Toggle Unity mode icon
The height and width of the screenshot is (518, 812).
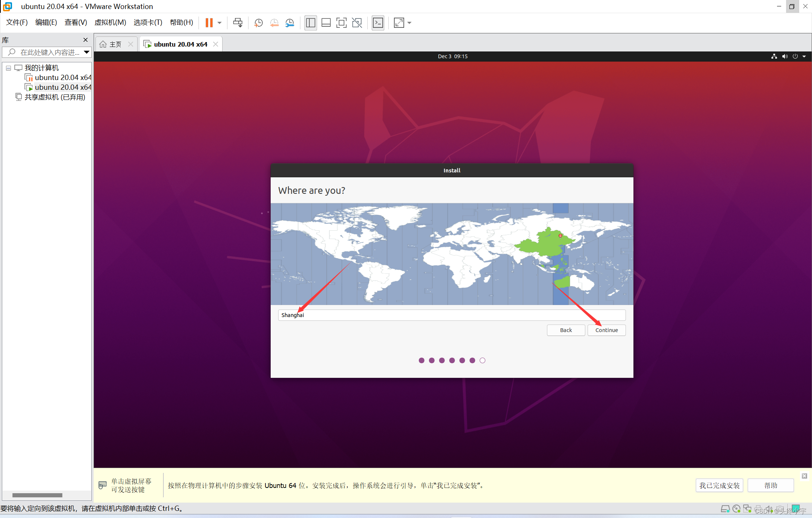[x=357, y=23]
